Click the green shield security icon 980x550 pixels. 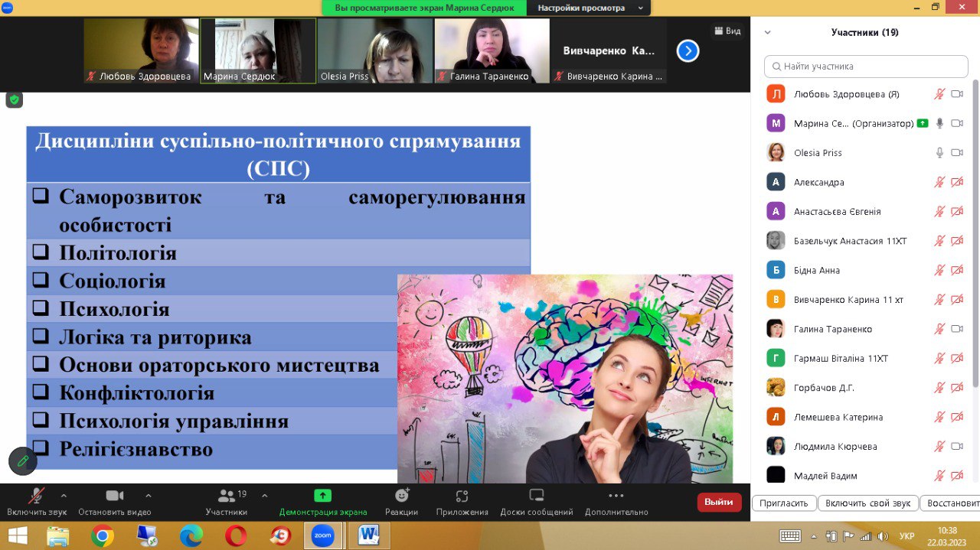point(15,99)
